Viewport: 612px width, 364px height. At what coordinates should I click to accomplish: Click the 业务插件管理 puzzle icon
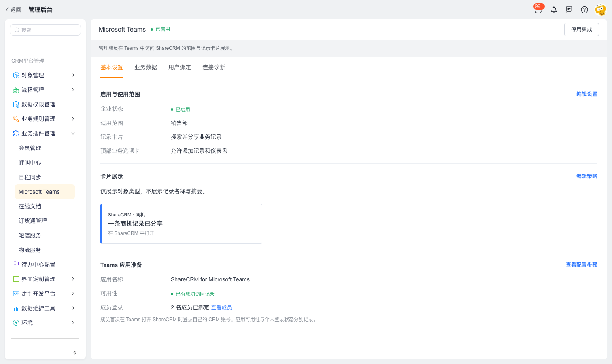(x=16, y=133)
